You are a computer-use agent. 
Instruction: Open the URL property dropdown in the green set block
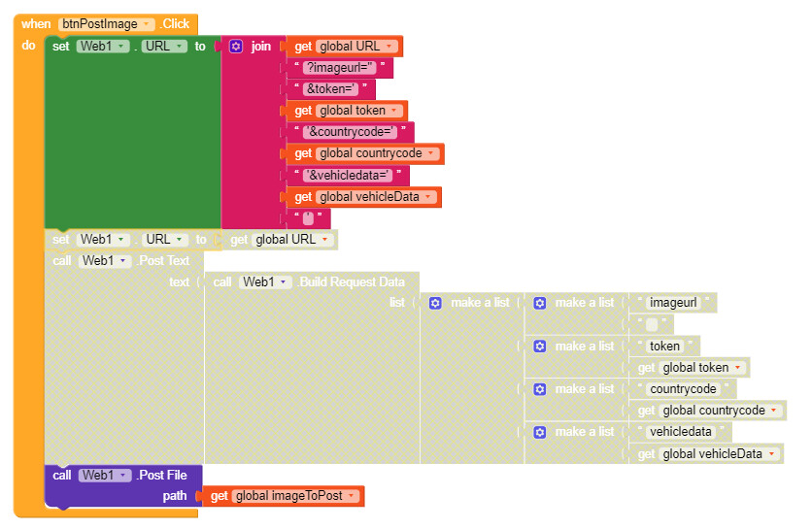180,47
